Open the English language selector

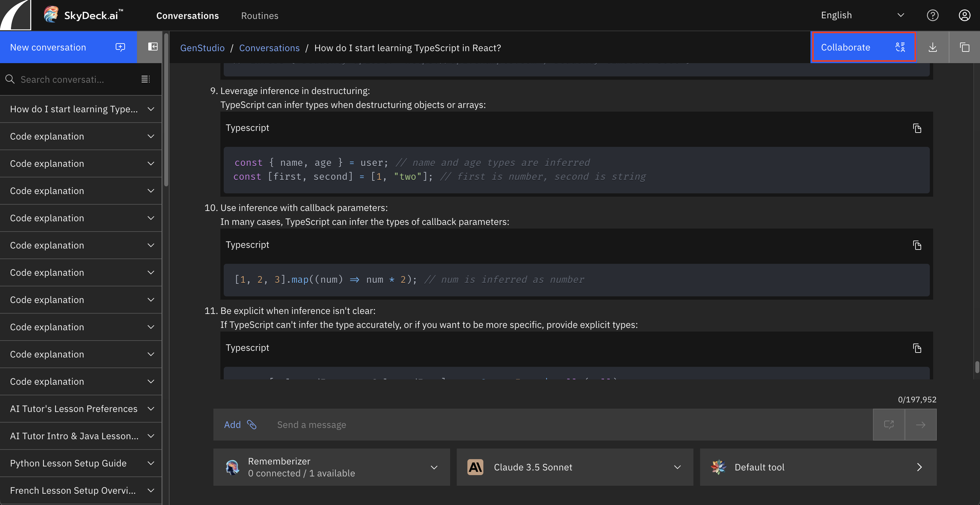pos(862,15)
